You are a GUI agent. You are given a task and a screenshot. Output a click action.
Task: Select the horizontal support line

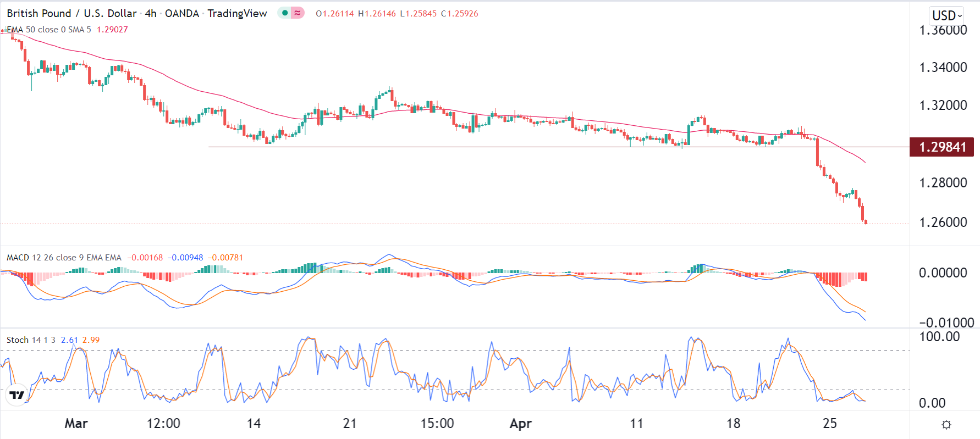pyautogui.click(x=440, y=147)
